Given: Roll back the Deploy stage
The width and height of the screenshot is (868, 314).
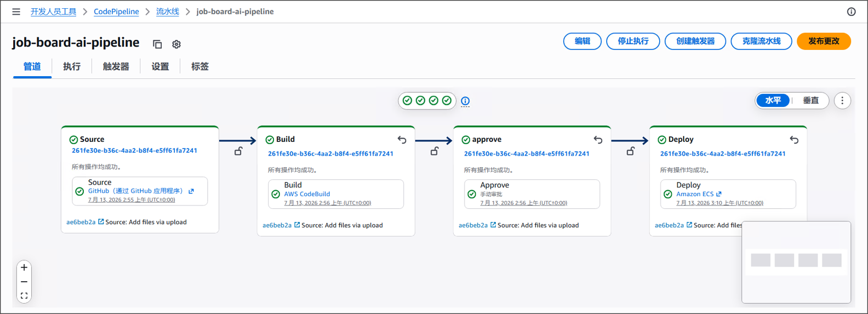Looking at the screenshot, I should point(794,140).
